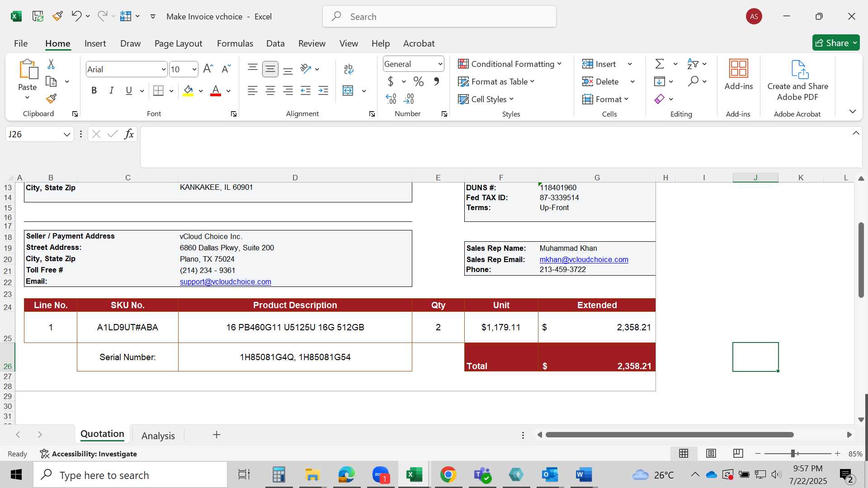Open the Arial font name dropdown
The image size is (868, 488).
[x=163, y=69]
